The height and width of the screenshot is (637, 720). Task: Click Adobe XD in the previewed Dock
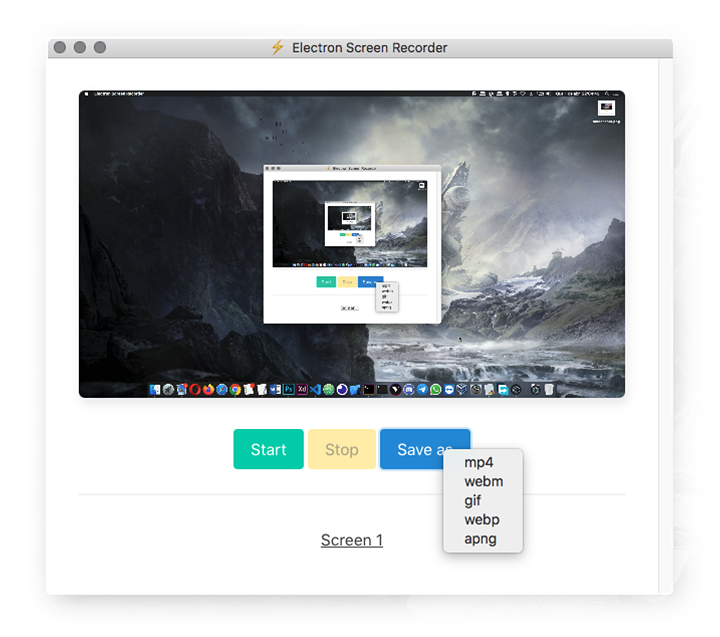[302, 389]
